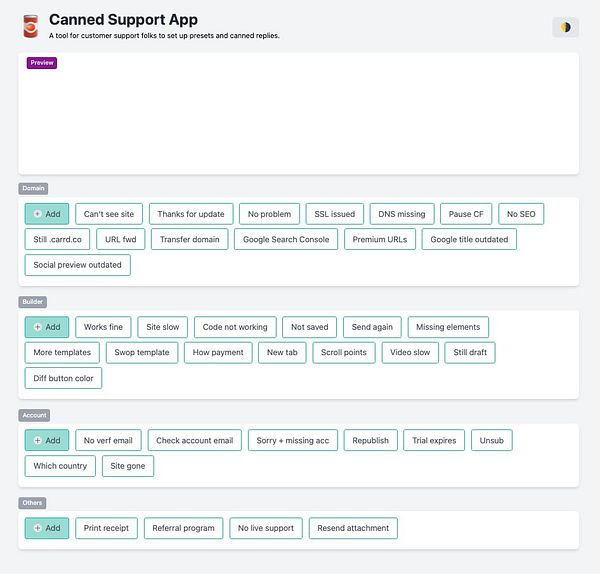
Task: Select the "Trial expires" reply
Action: pyautogui.click(x=434, y=440)
